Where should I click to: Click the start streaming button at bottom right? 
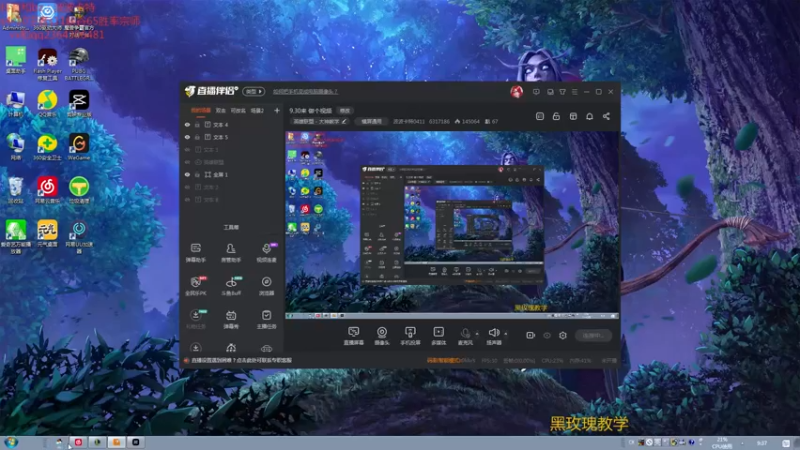click(x=593, y=335)
